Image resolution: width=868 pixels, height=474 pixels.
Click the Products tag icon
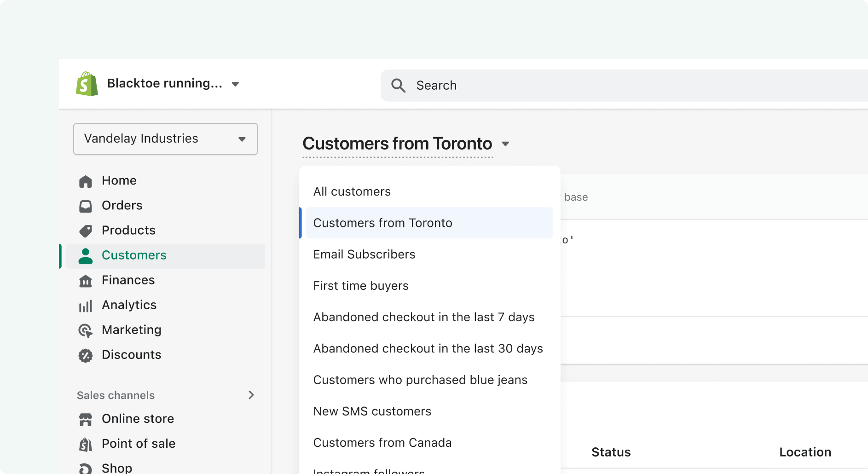(86, 231)
